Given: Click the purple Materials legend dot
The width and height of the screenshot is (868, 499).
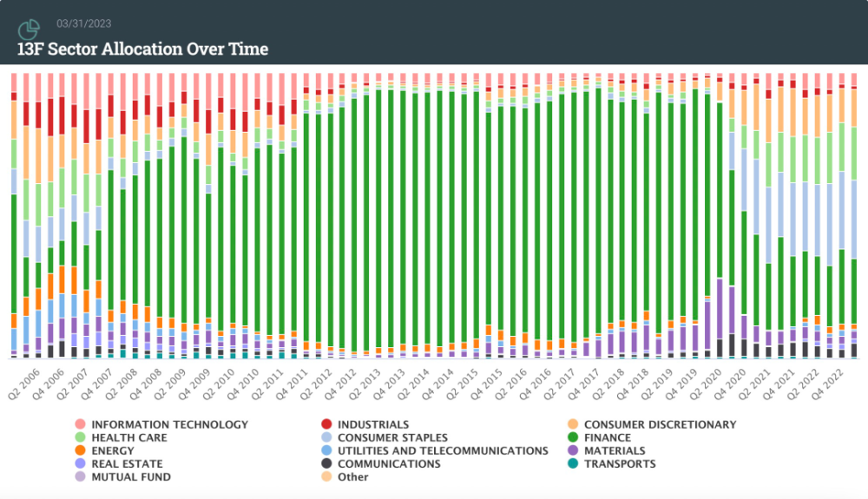Looking at the screenshot, I should pos(574,451).
